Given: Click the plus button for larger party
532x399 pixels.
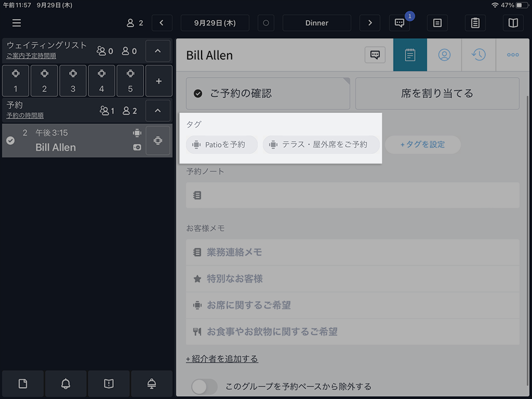Looking at the screenshot, I should 159,81.
